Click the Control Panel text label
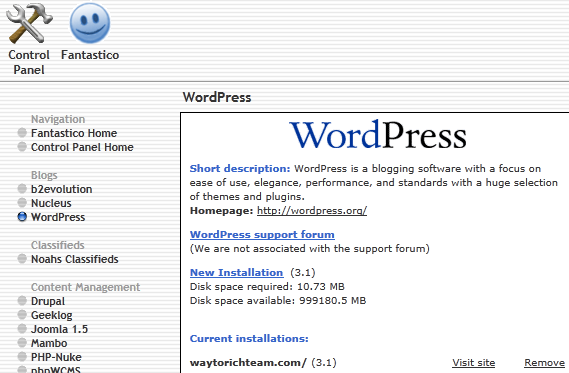This screenshot has width=569, height=373. [x=29, y=62]
